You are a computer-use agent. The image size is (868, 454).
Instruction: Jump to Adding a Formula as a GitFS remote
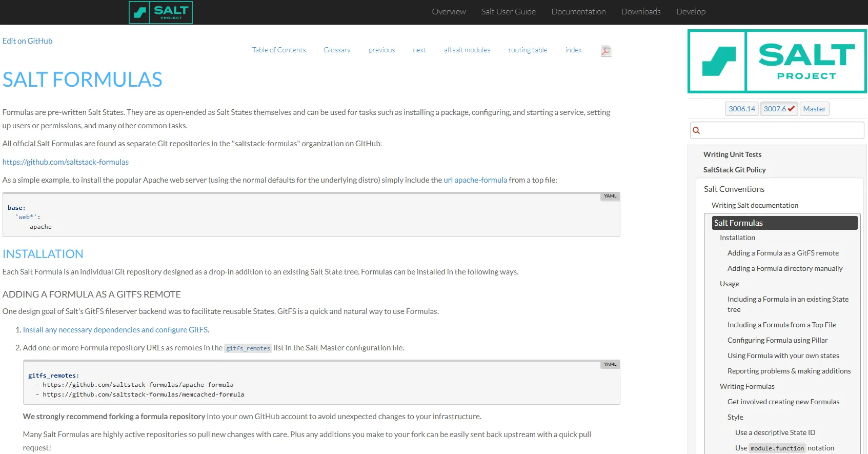point(783,253)
